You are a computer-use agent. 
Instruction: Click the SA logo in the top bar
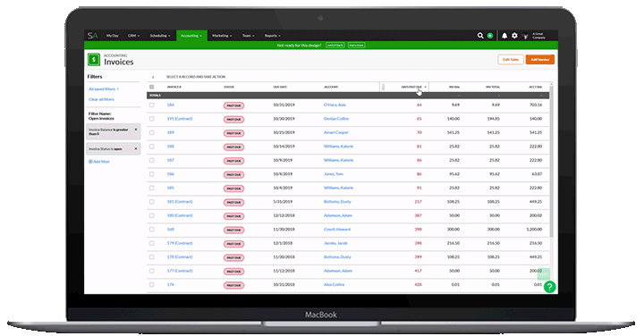[x=93, y=36]
